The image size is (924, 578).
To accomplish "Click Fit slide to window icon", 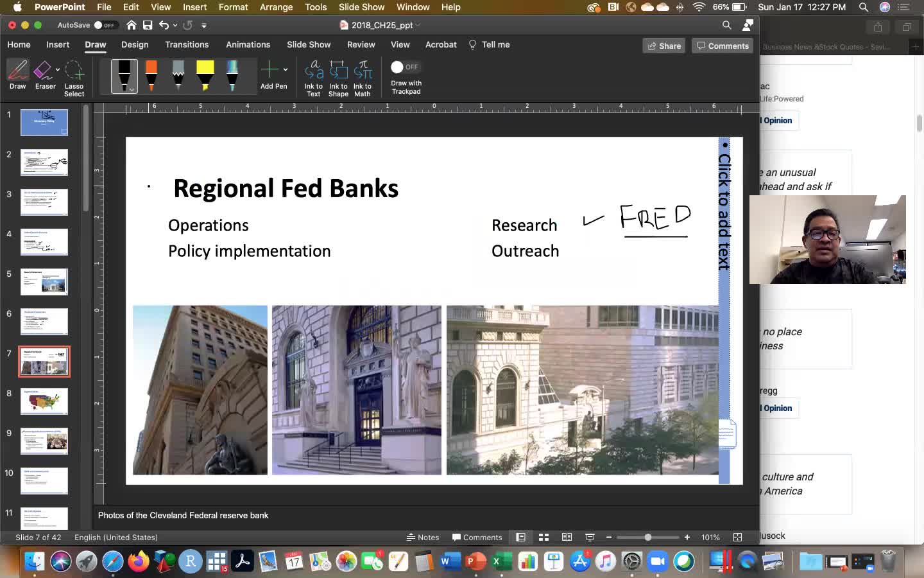I will coord(737,537).
